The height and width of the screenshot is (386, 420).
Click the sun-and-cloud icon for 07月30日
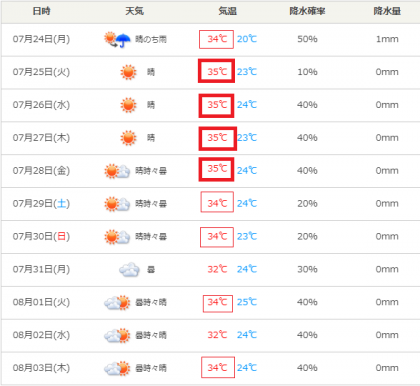point(117,237)
